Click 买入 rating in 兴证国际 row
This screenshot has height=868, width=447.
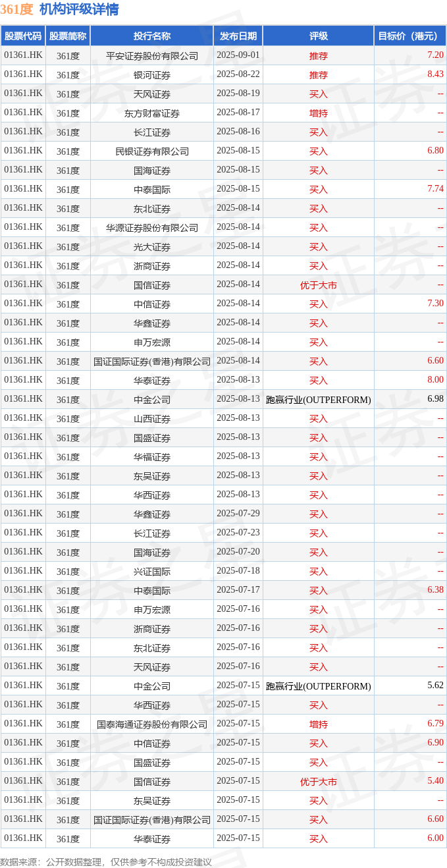319,572
